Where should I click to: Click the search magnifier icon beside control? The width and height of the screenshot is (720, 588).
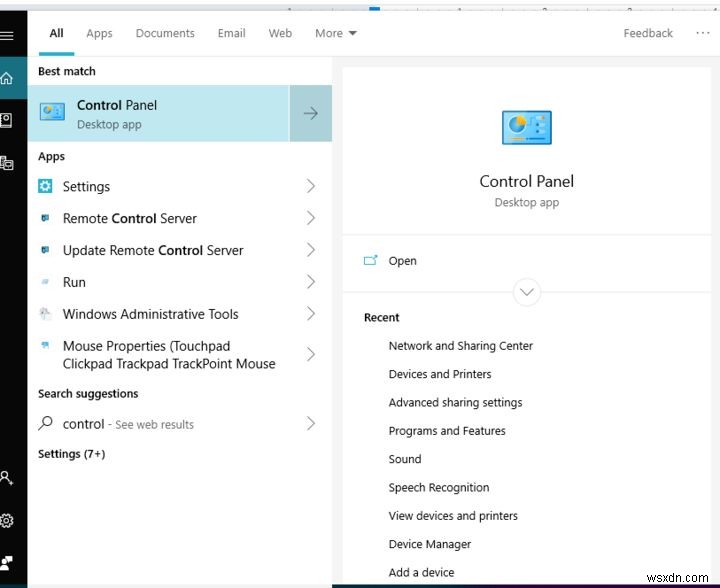tap(45, 423)
